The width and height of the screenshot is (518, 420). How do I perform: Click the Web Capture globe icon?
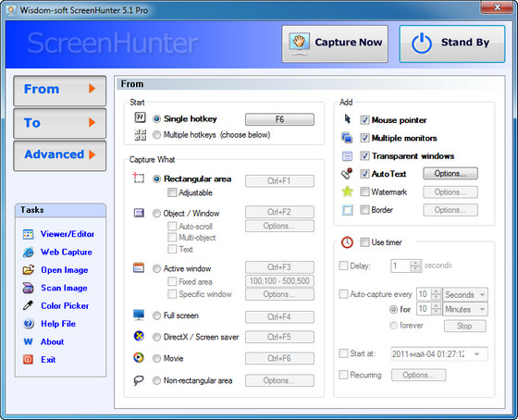tap(28, 253)
